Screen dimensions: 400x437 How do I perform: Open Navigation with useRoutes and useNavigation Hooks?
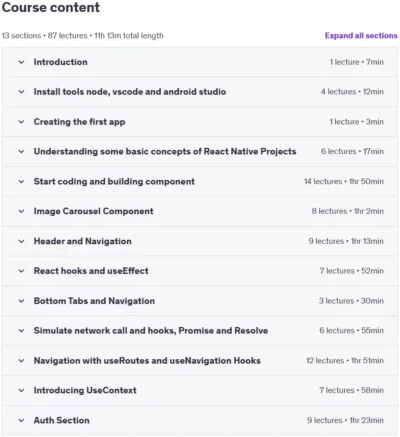(147, 360)
